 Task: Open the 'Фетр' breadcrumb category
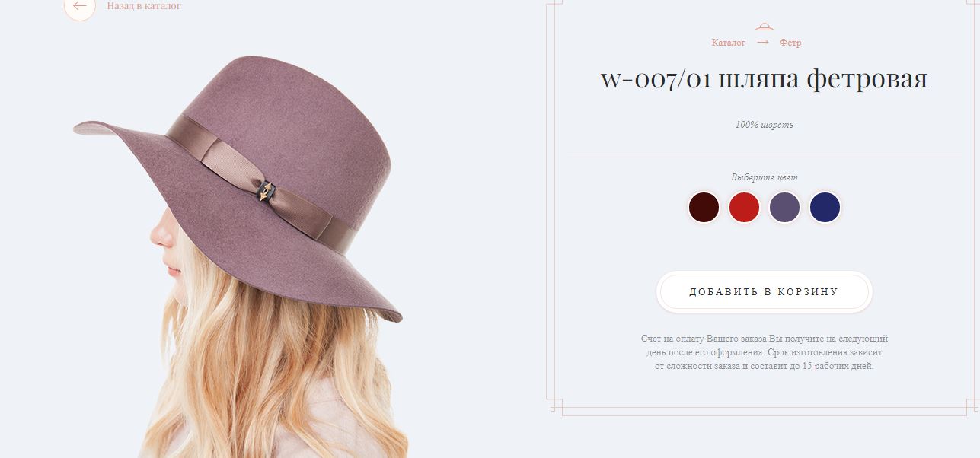(790, 43)
